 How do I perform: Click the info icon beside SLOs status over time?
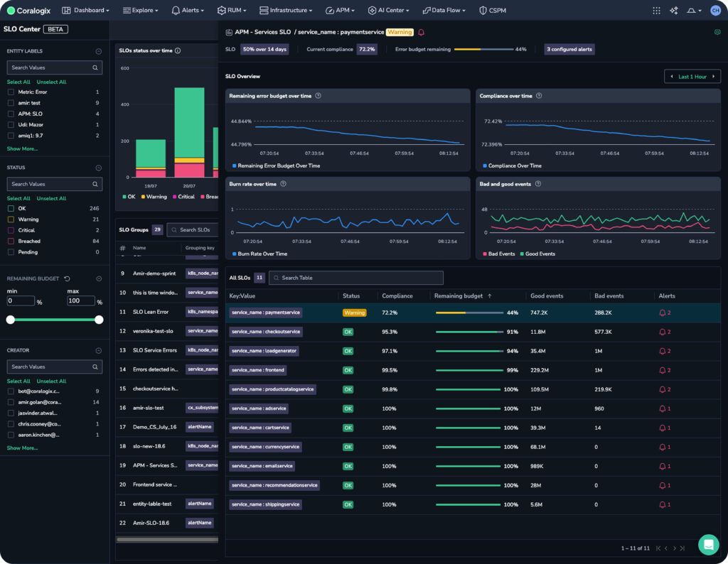pos(178,50)
